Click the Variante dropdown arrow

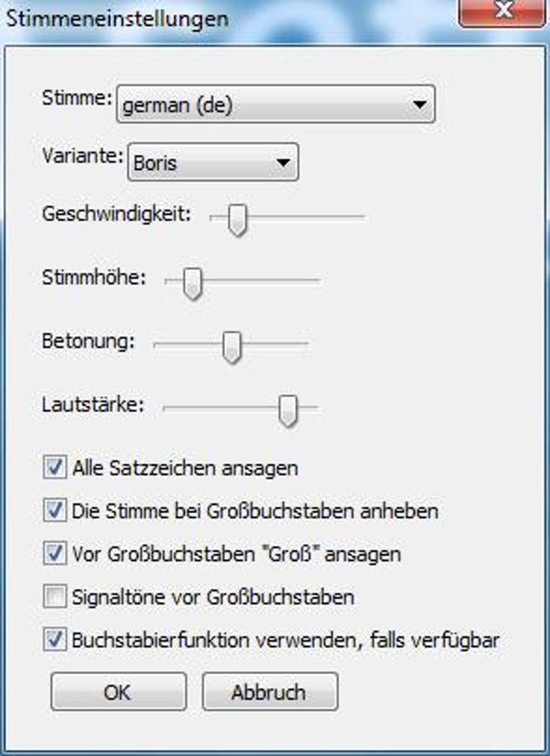(283, 163)
